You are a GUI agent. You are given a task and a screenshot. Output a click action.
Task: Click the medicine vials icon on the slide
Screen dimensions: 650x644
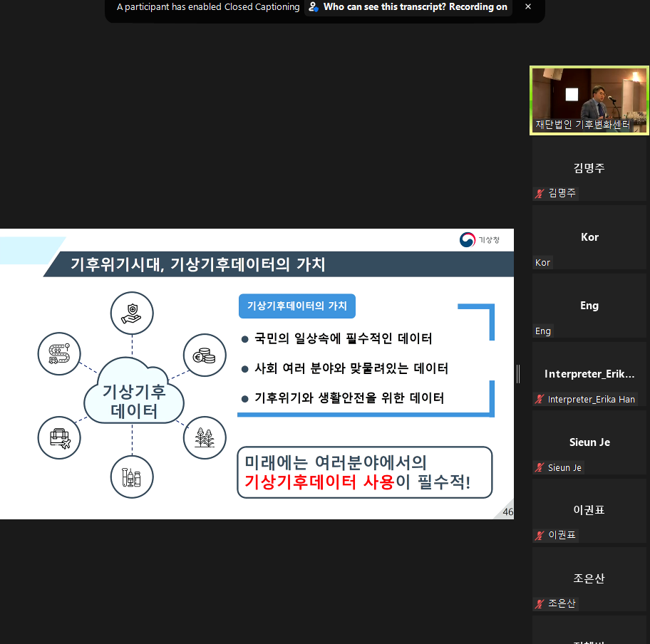pos(132,477)
